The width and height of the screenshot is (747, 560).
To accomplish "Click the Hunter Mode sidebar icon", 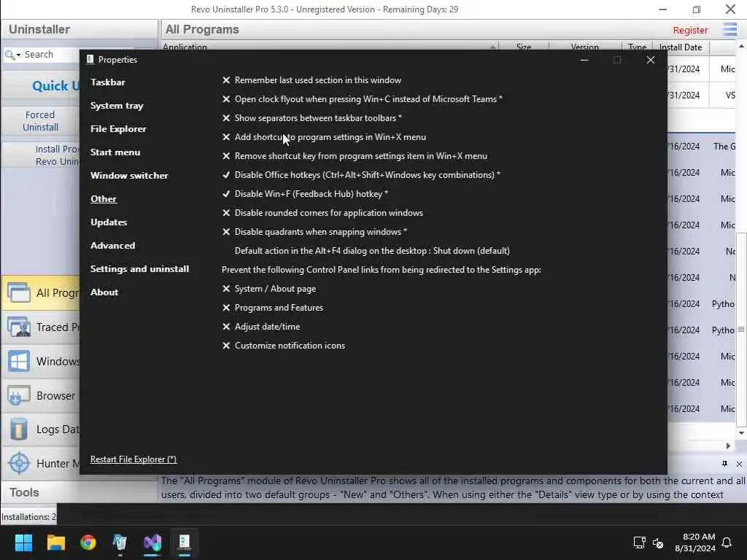I will (19, 463).
